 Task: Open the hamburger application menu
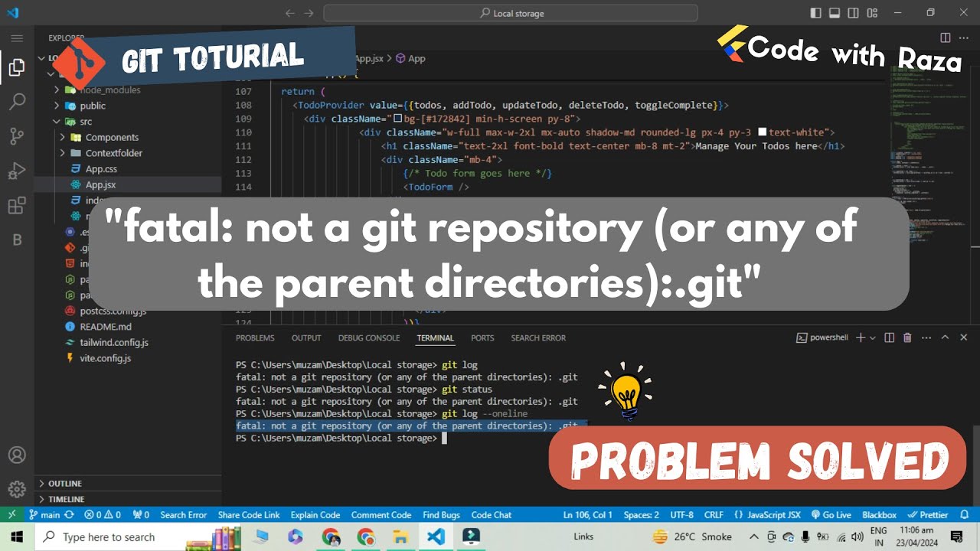17,37
